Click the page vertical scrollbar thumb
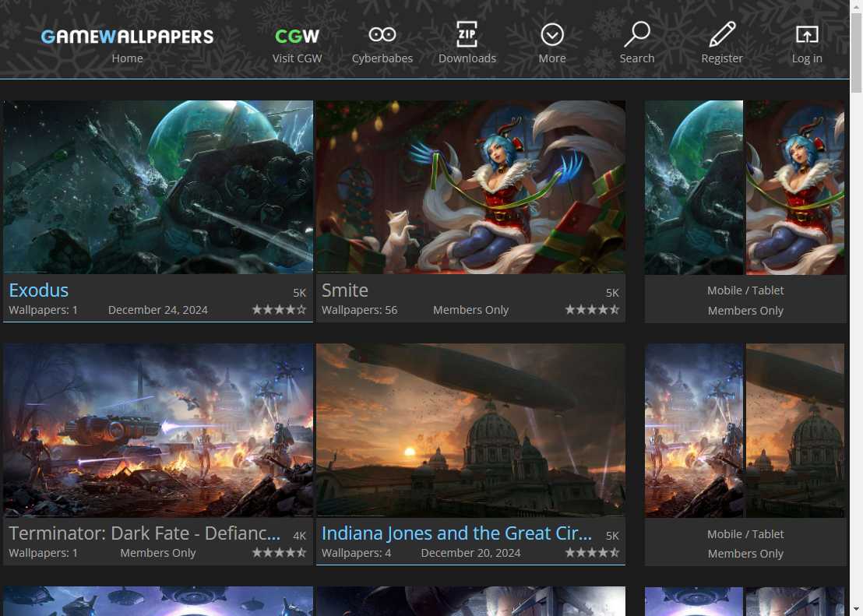This screenshot has height=616, width=863. click(x=857, y=54)
